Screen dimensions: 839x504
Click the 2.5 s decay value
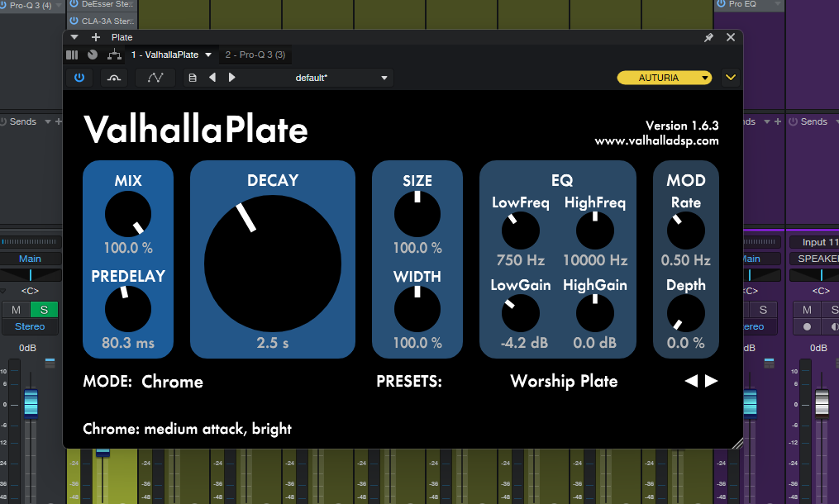(x=272, y=342)
